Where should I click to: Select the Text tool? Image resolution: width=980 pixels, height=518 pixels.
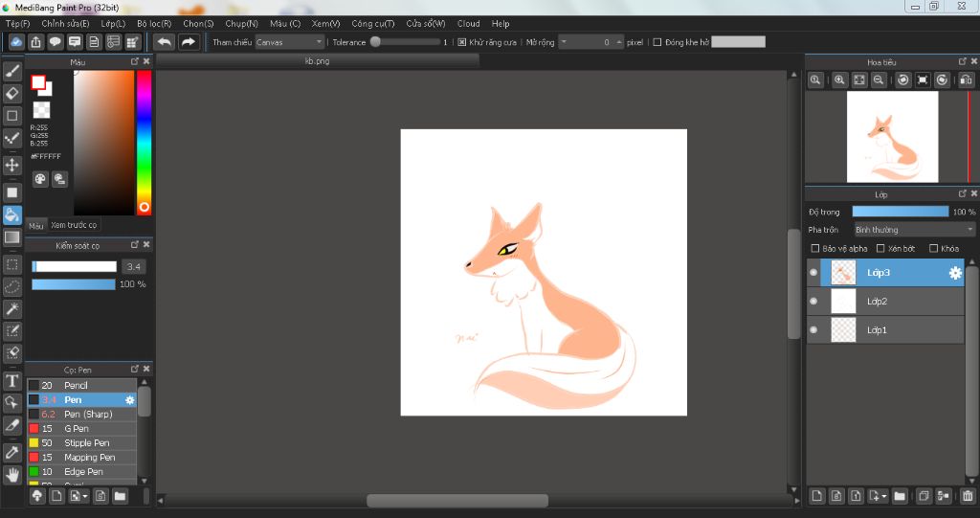click(x=11, y=380)
